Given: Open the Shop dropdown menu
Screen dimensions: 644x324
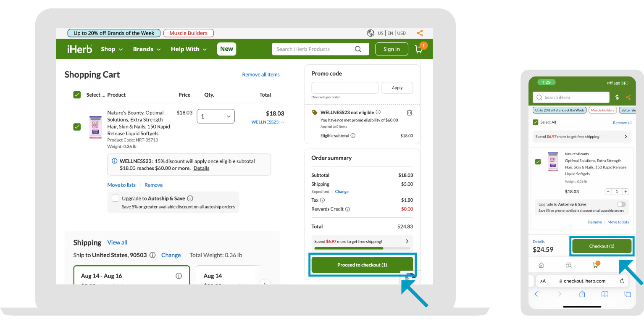Looking at the screenshot, I should pyautogui.click(x=112, y=49).
